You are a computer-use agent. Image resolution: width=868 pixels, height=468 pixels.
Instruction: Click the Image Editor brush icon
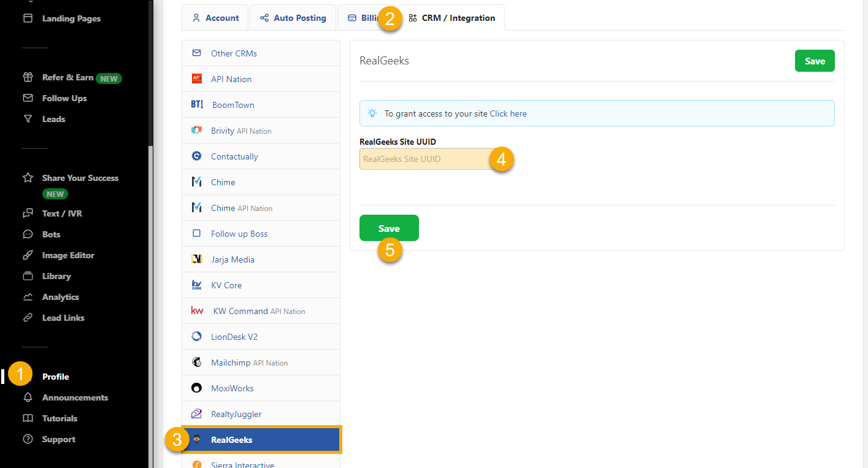[28, 255]
